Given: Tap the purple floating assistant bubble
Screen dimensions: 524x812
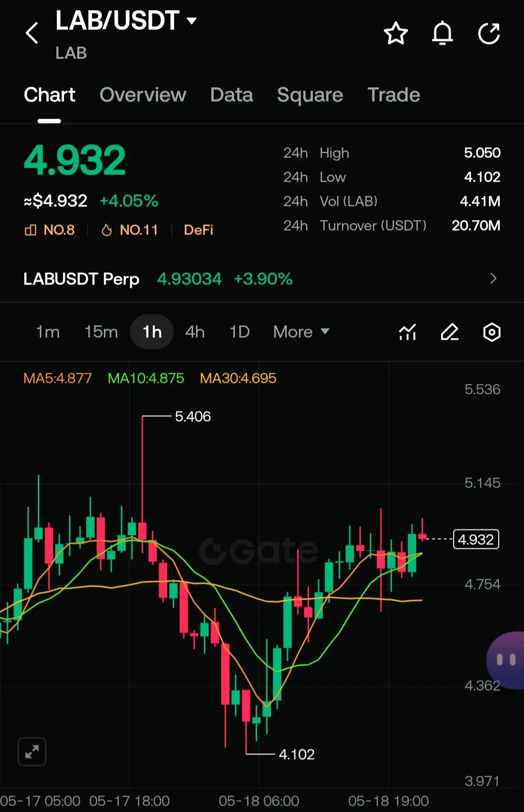Looking at the screenshot, I should point(506,660).
